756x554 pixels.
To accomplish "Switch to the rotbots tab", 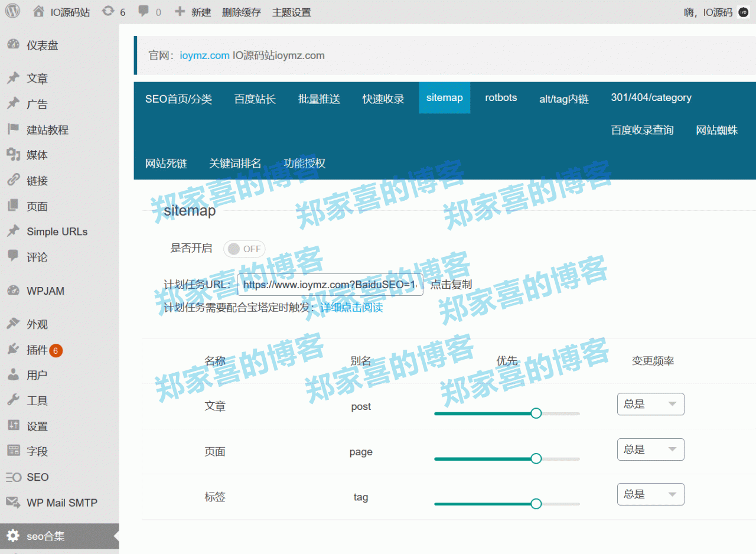I will click(x=501, y=98).
